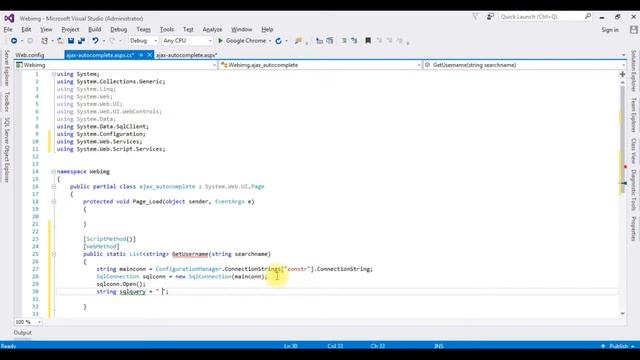Screen dimensions: 640x360
Task: Click the Quick Launch magnifier icon
Action: 588,17
